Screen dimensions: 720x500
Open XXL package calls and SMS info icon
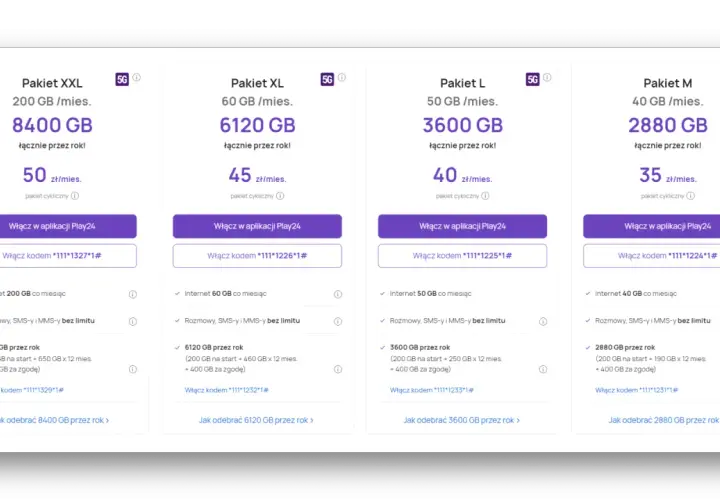pos(133,321)
